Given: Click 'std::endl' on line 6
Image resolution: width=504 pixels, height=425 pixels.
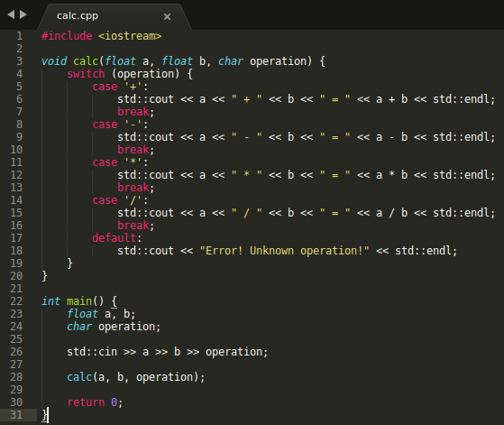Looking at the screenshot, I should 461,99.
